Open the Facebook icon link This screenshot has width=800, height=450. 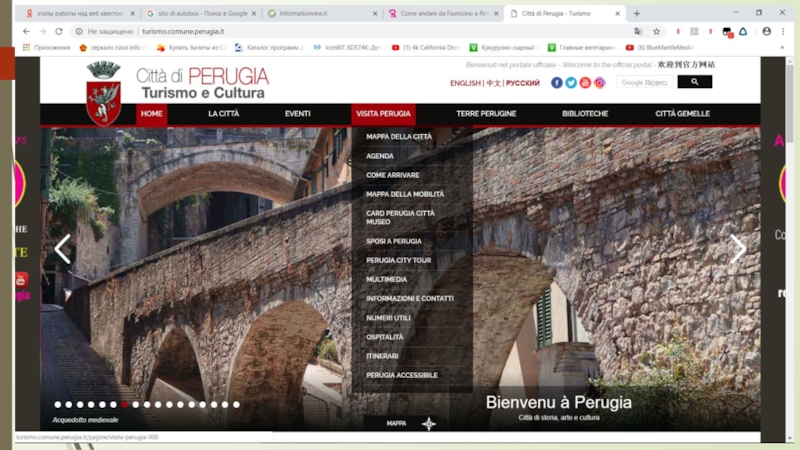pyautogui.click(x=557, y=83)
